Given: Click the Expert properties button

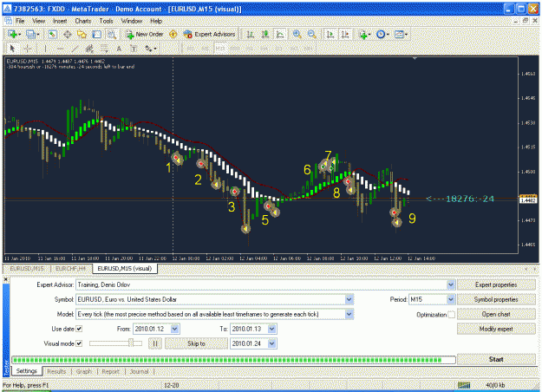Looking at the screenshot, I should (496, 284).
